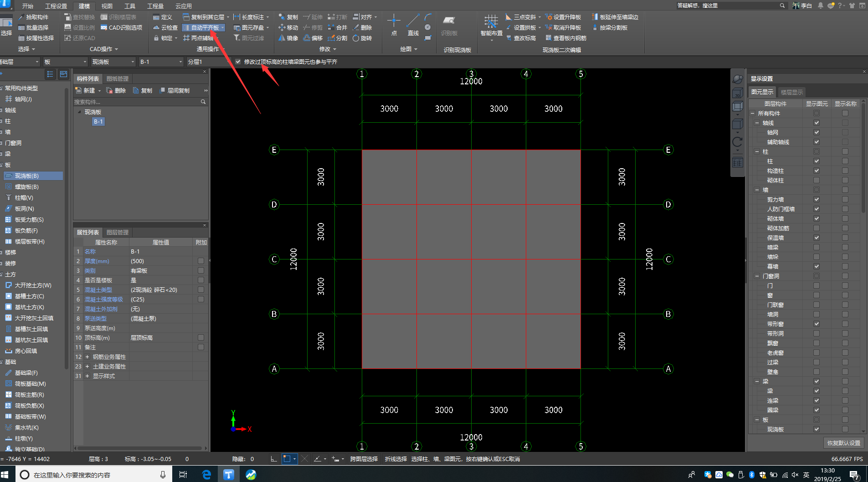Image resolution: width=868 pixels, height=482 pixels.
Task: Click 层间复制 button in component list
Action: pyautogui.click(x=175, y=90)
